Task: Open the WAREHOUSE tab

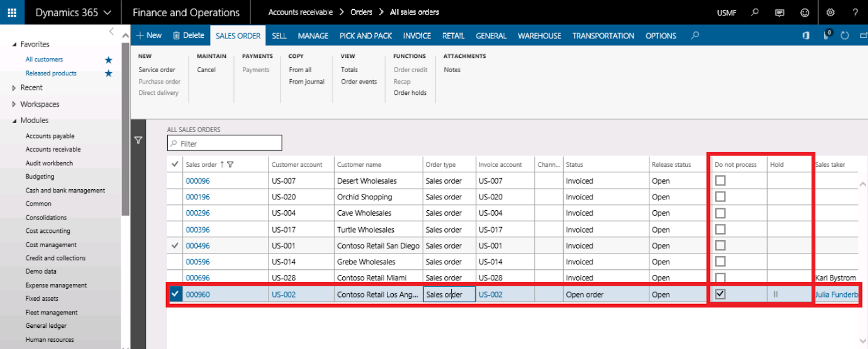Action: coord(539,36)
